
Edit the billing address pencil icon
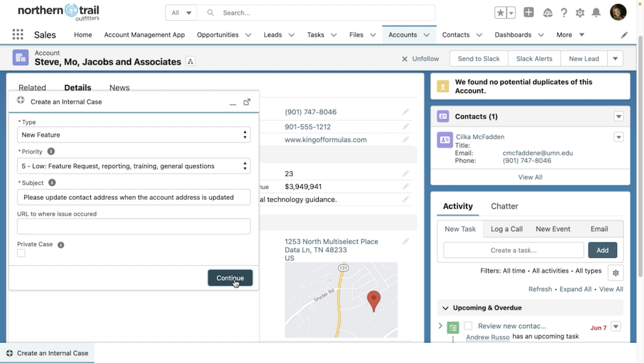pos(405,241)
